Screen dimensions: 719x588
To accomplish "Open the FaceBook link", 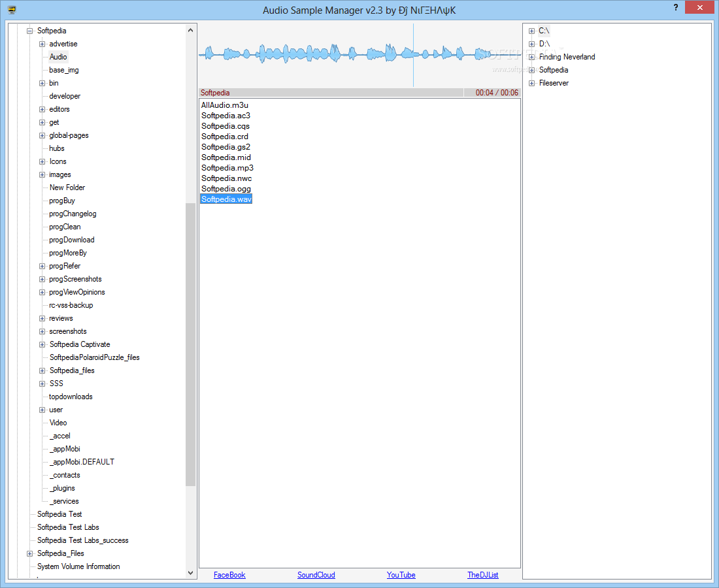I will 229,575.
